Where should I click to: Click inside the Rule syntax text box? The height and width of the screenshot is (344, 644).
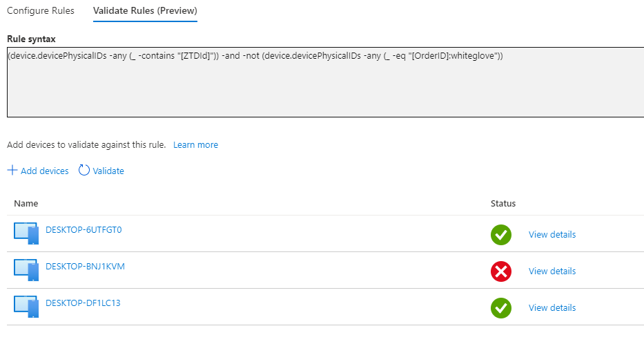324,82
